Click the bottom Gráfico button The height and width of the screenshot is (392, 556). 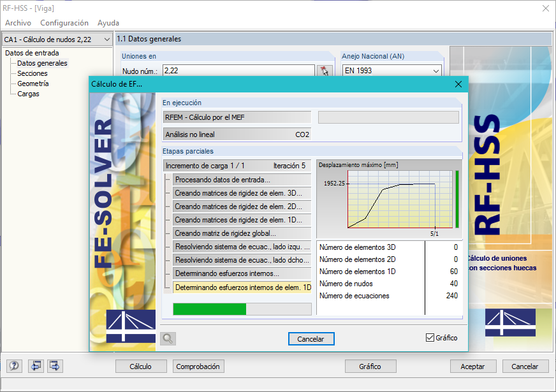[x=370, y=367]
